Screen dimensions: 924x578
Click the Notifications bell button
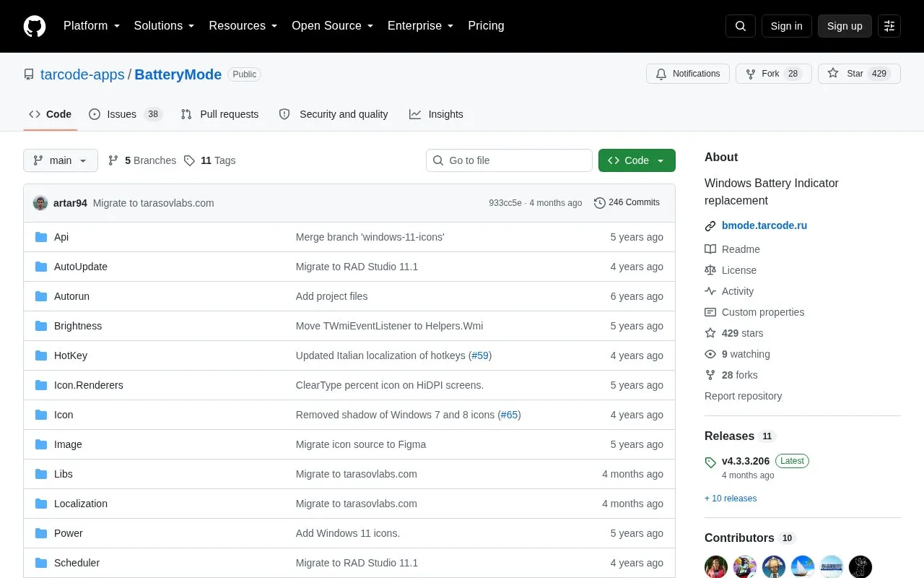click(x=688, y=74)
